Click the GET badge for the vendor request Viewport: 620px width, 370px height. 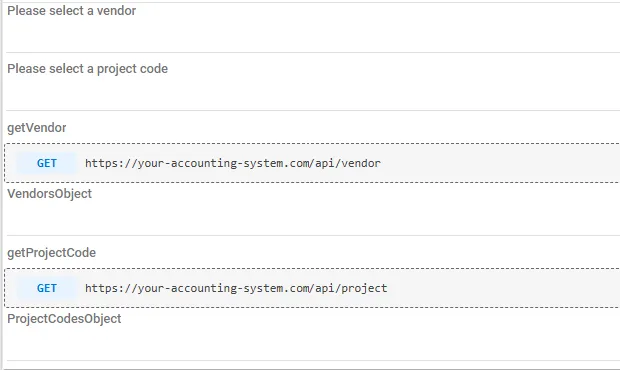[47, 163]
